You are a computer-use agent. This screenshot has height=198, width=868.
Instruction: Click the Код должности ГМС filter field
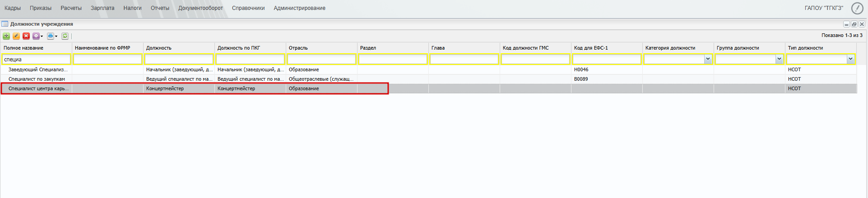(x=535, y=59)
